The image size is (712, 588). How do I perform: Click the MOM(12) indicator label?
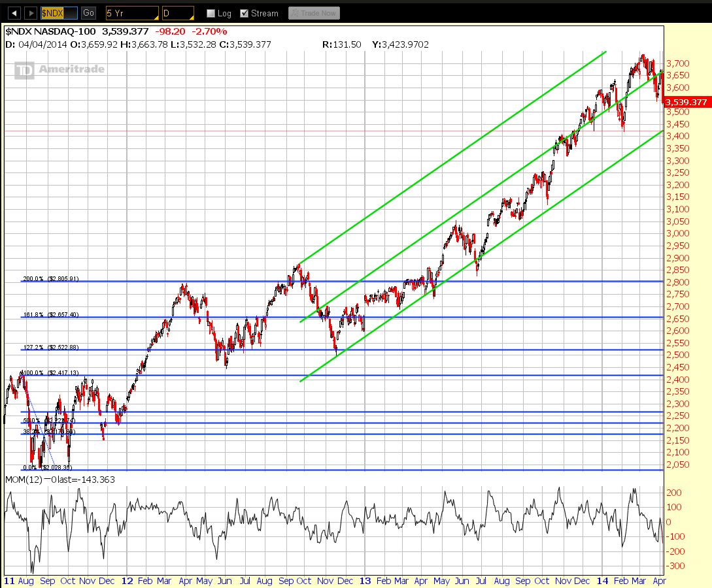24,480
